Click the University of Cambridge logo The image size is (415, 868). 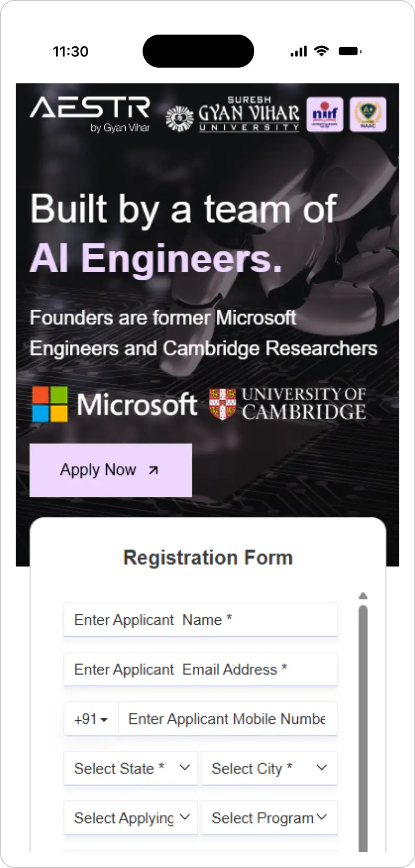pos(287,404)
